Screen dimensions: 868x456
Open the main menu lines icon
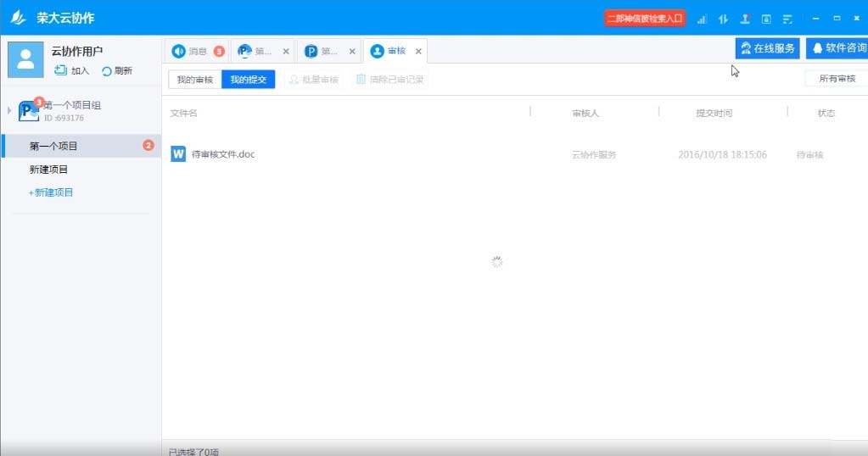(x=787, y=19)
